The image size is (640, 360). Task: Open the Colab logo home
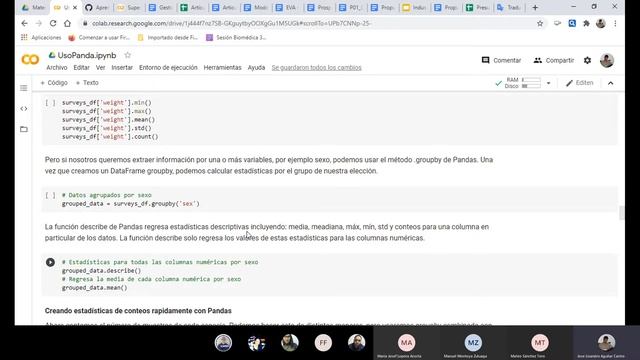pos(30,60)
